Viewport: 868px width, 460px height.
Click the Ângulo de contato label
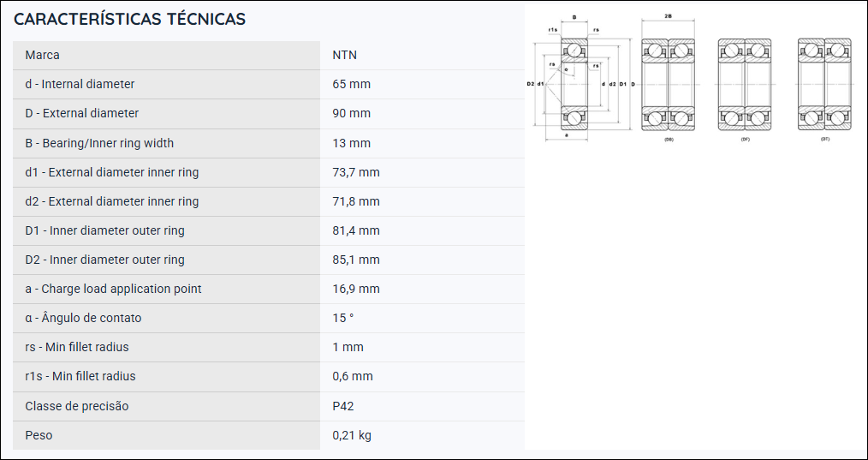coord(83,318)
